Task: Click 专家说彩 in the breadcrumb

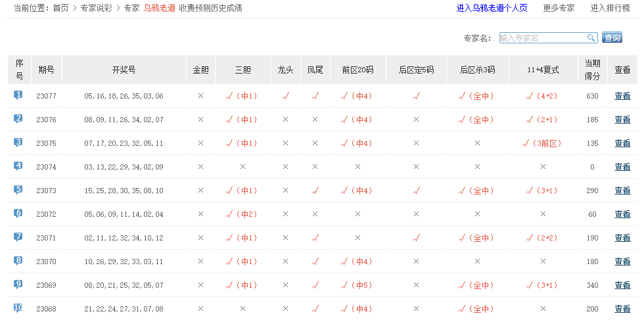Action: click(97, 9)
